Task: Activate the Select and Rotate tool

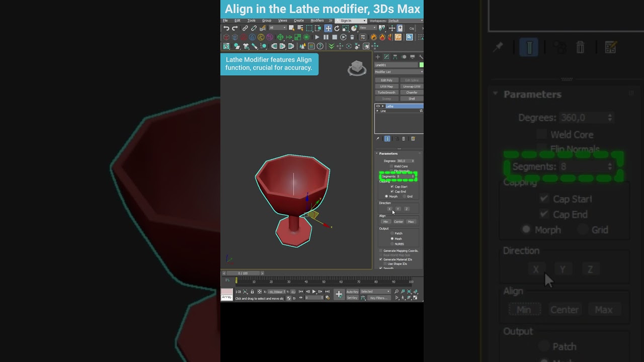Action: [337, 28]
